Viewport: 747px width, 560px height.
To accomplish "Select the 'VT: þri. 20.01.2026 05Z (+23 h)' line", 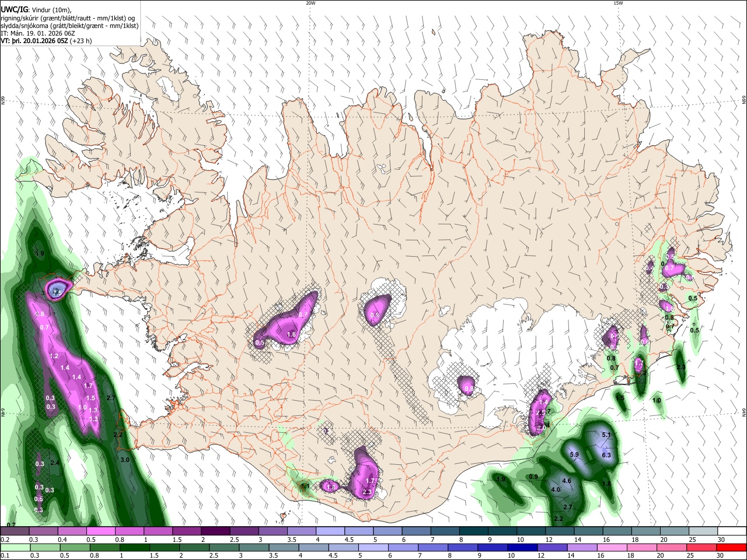I will pyautogui.click(x=46, y=41).
